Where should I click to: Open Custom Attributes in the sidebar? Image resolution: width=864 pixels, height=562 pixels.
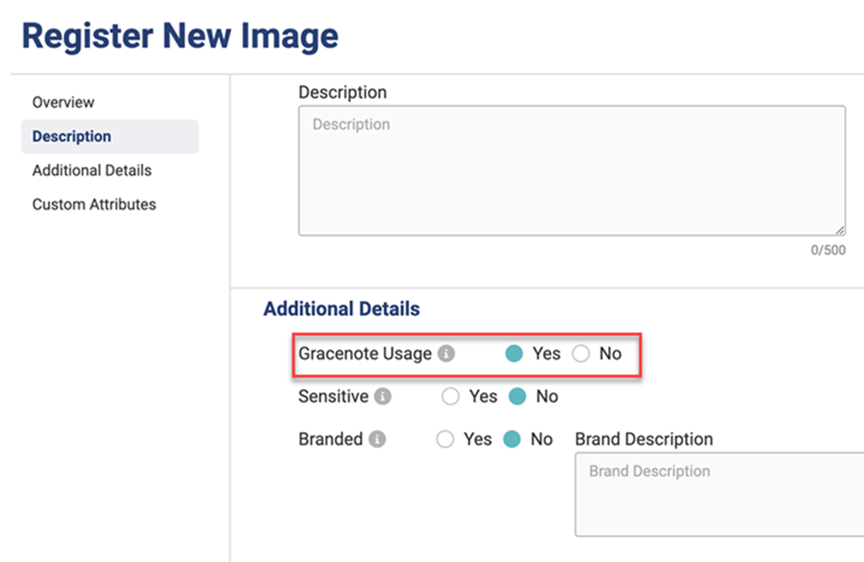tap(94, 204)
